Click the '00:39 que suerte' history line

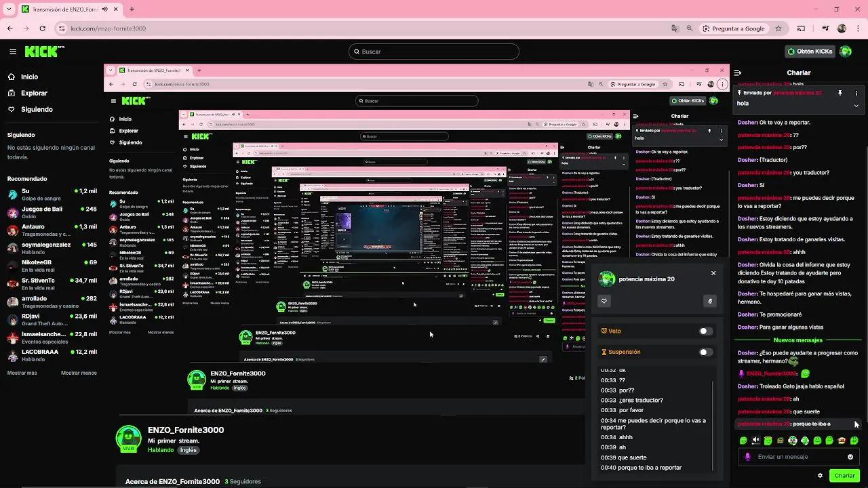click(624, 457)
